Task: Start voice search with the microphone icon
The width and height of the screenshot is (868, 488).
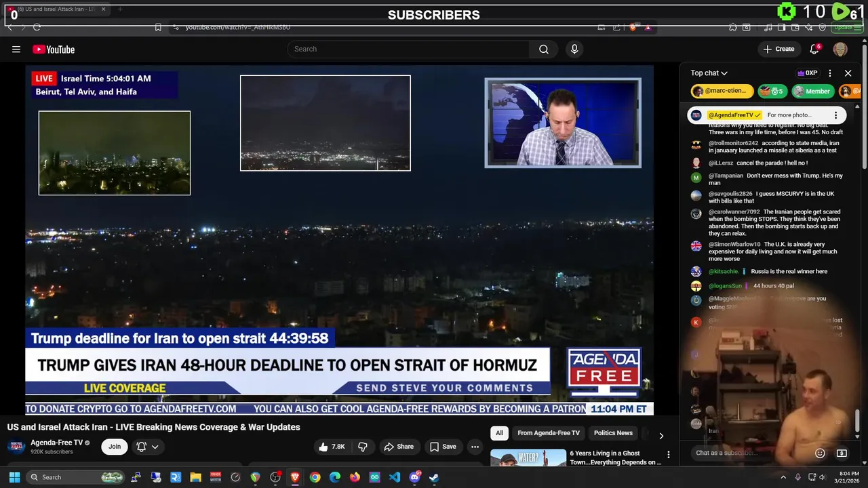Action: [574, 49]
